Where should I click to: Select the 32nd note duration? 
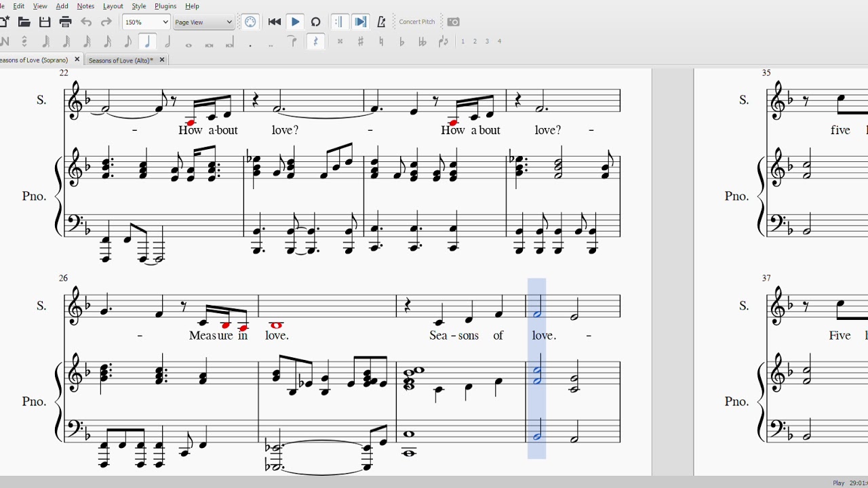[66, 41]
